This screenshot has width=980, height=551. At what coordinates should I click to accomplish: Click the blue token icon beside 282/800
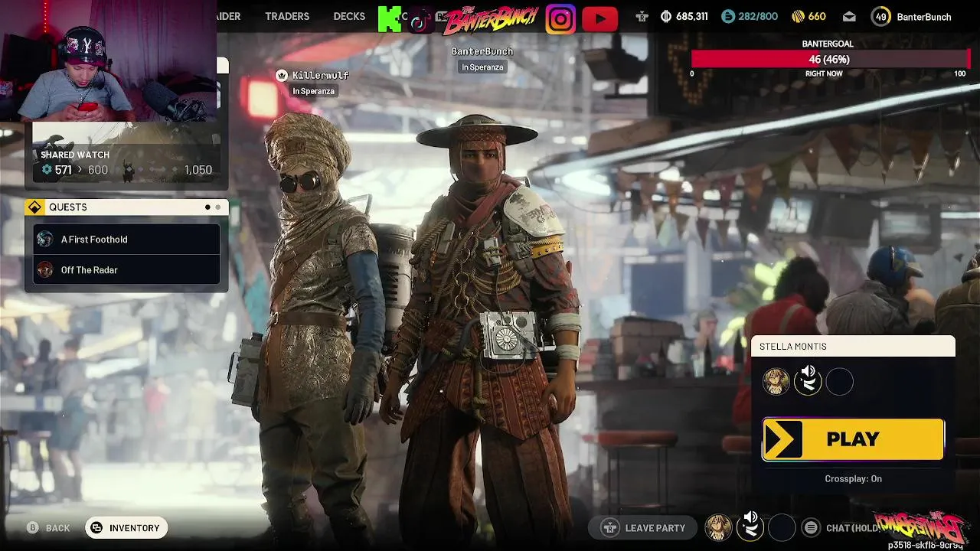728,16
